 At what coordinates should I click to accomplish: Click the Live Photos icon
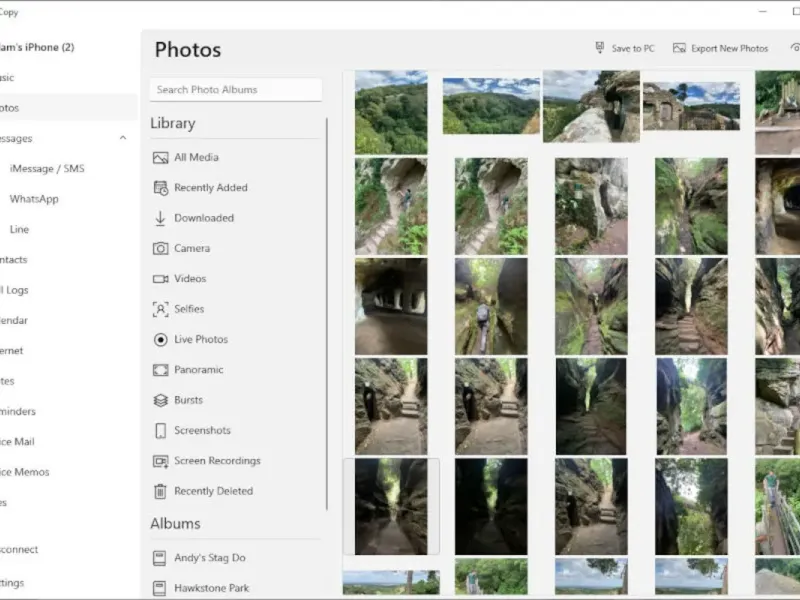[x=160, y=340]
